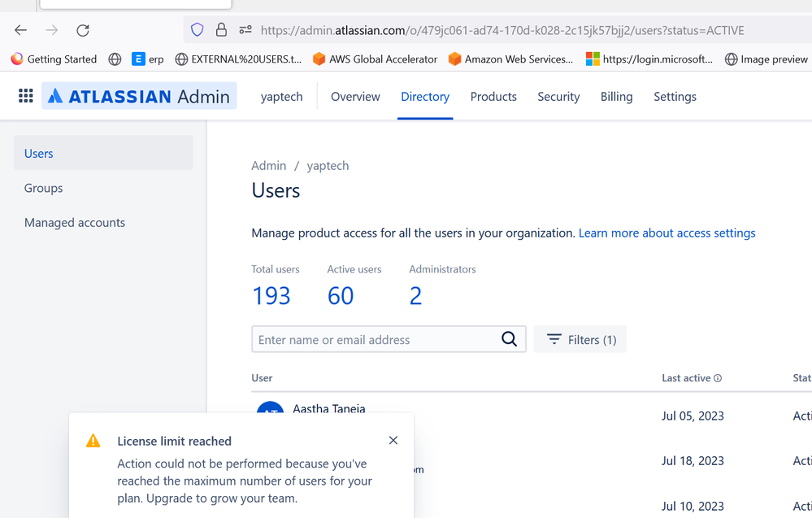Click the Total users count 193

[271, 296]
